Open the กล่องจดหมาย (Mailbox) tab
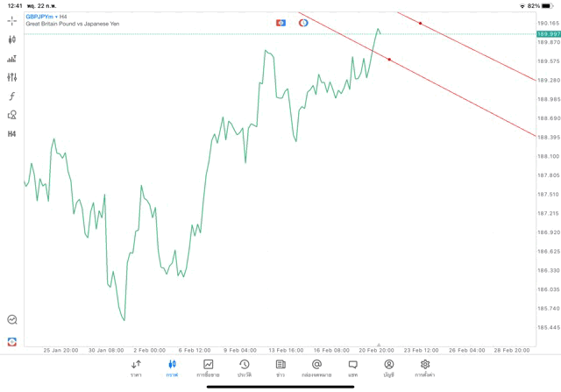The image size is (561, 392). [316, 367]
